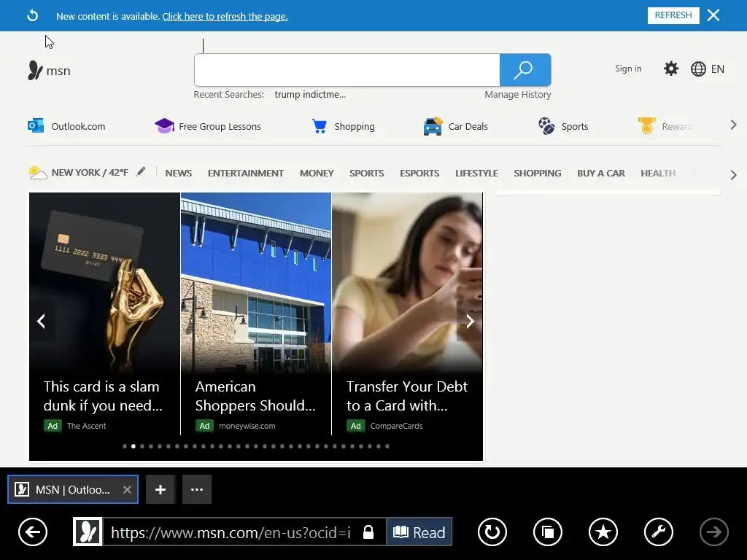Click the REFRESH button
The width and height of the screenshot is (747, 560).
coord(673,15)
